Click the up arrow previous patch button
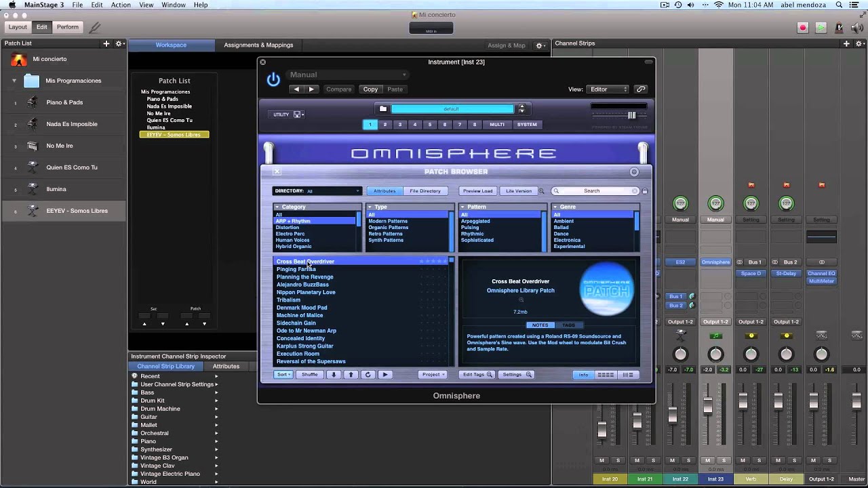868x488 pixels. (x=351, y=375)
